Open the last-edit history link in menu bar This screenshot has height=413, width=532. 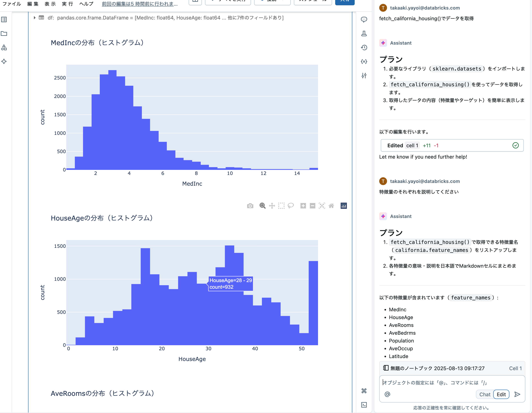[x=140, y=4]
